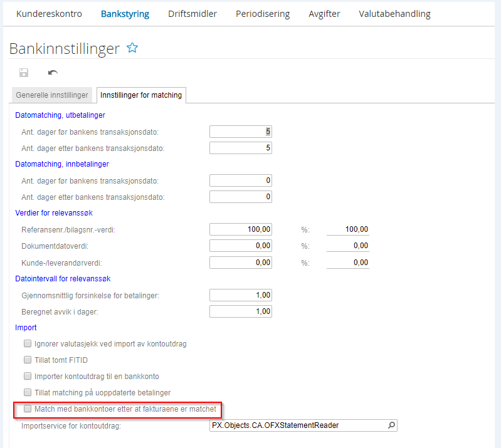Edit Gjennomsnittlig forsinkelse for betalinger field
The height and width of the screenshot is (448, 501).
click(x=241, y=295)
